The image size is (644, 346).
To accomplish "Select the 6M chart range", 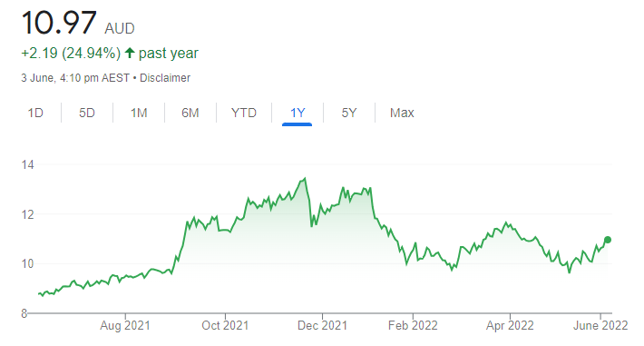I will [190, 113].
